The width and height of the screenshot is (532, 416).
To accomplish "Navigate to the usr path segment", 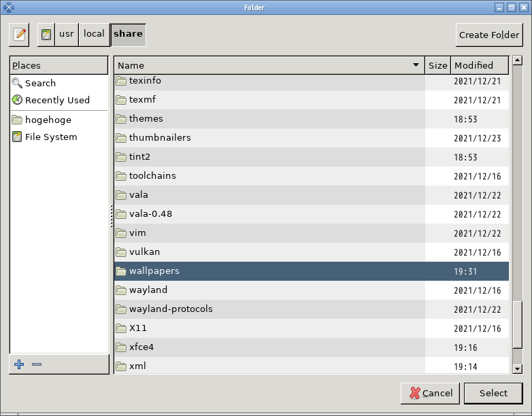I will [67, 35].
